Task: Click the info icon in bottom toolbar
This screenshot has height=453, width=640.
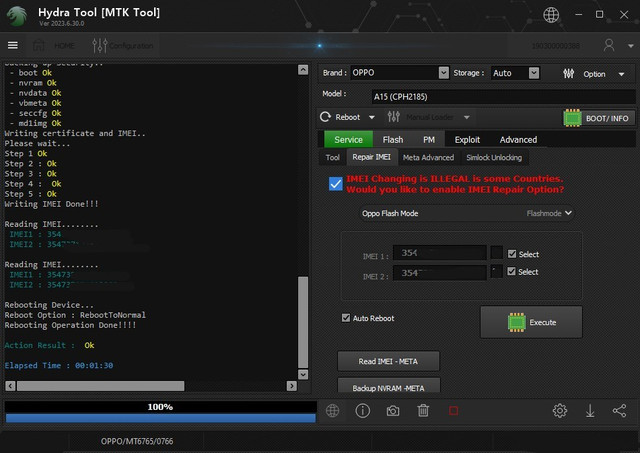Action: tap(362, 411)
